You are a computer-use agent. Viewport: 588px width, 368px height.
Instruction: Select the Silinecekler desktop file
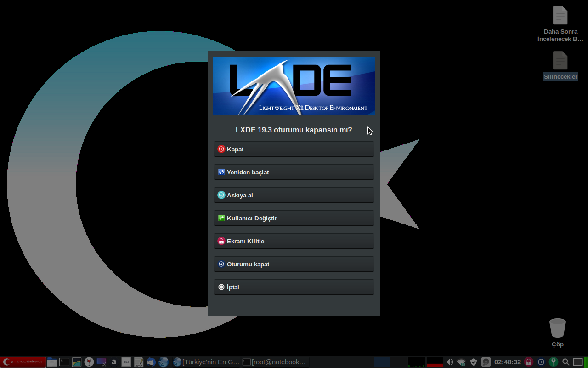[x=560, y=66]
